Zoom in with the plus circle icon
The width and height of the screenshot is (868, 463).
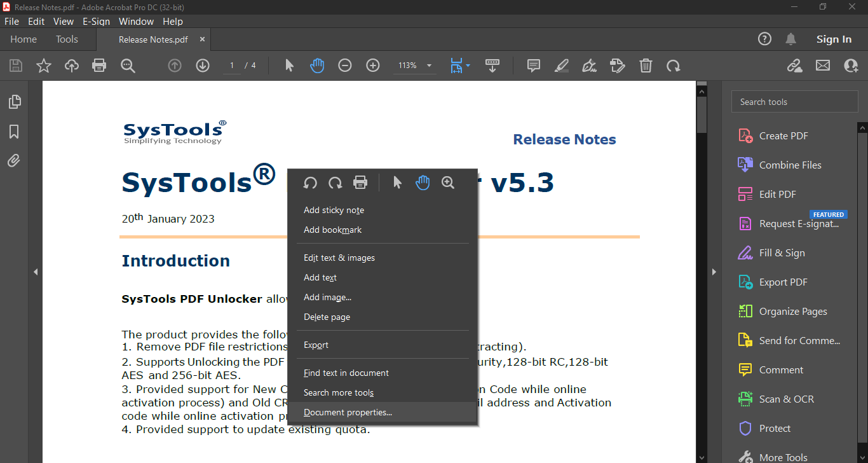pyautogui.click(x=373, y=66)
